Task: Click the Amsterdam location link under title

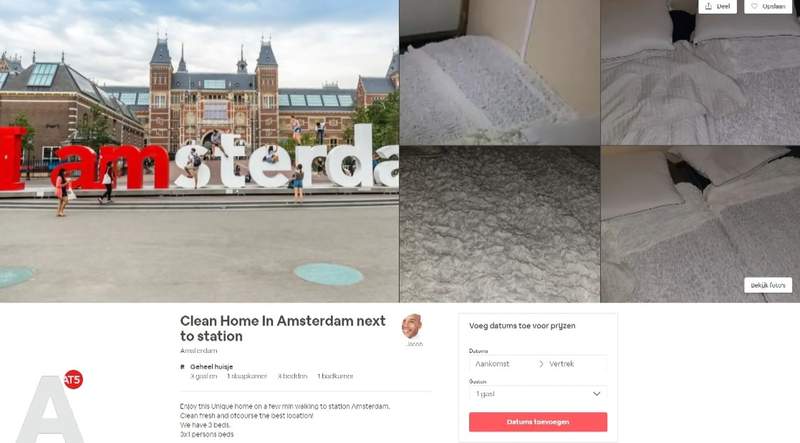Action: [x=198, y=351]
